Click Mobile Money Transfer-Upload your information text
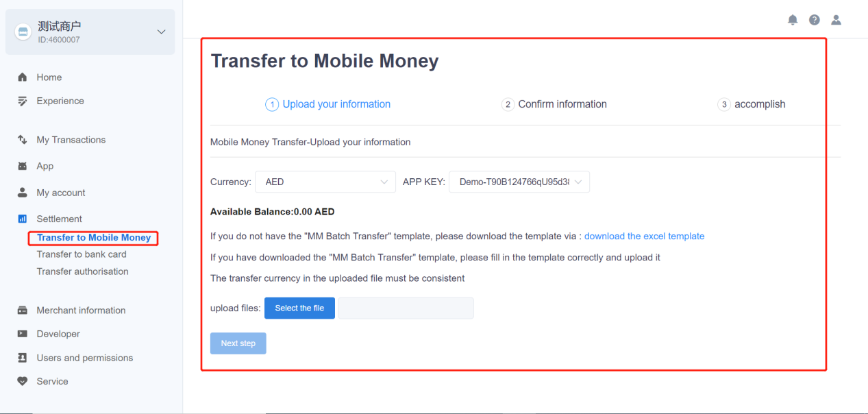Image resolution: width=868 pixels, height=414 pixels. tap(310, 142)
